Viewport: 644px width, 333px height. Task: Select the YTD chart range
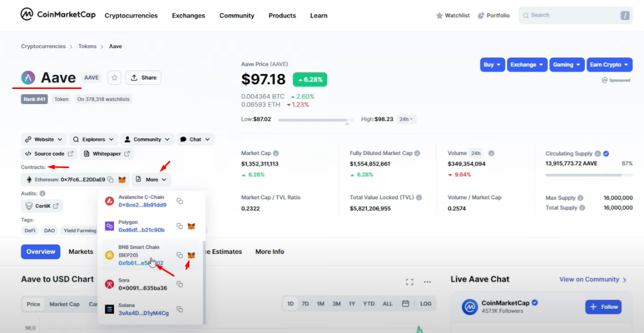pos(369,304)
